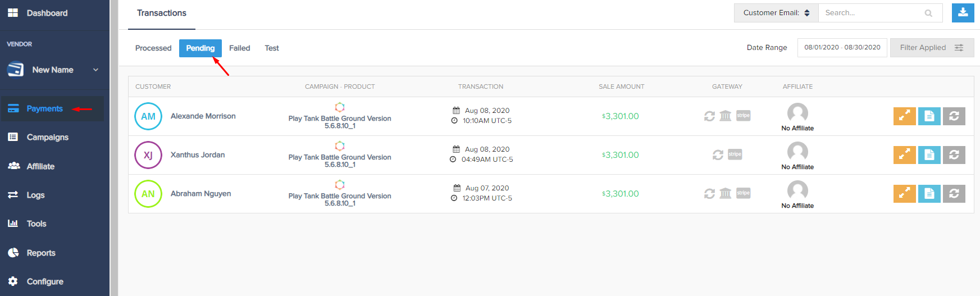Open the document icon for Xanthus Jordan
This screenshot has width=980, height=296.
929,155
